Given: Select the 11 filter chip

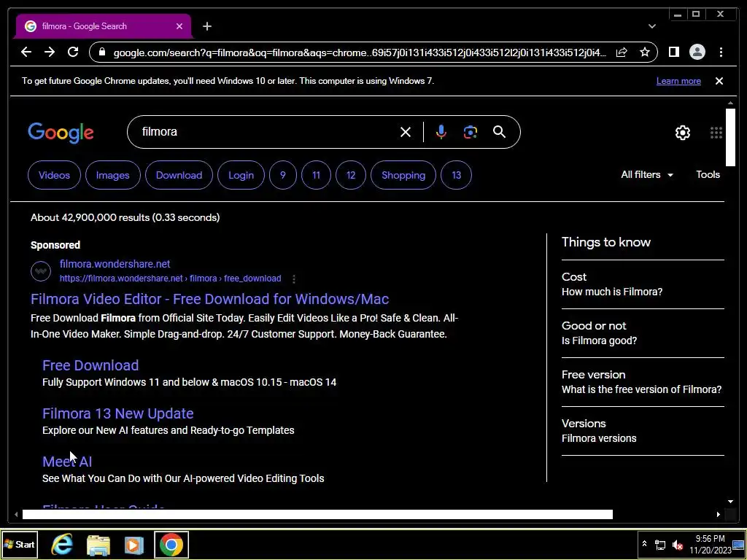Looking at the screenshot, I should [317, 175].
